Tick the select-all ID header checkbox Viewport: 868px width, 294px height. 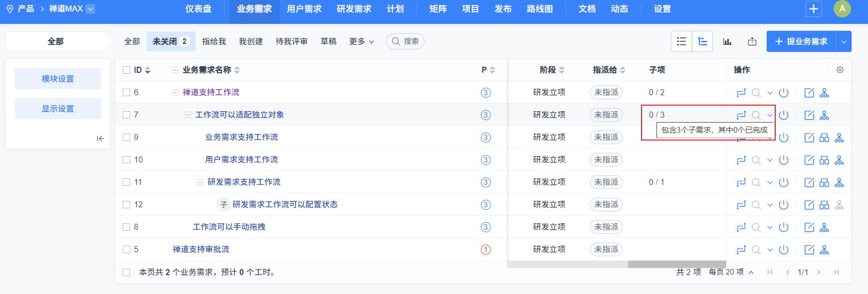[127, 70]
